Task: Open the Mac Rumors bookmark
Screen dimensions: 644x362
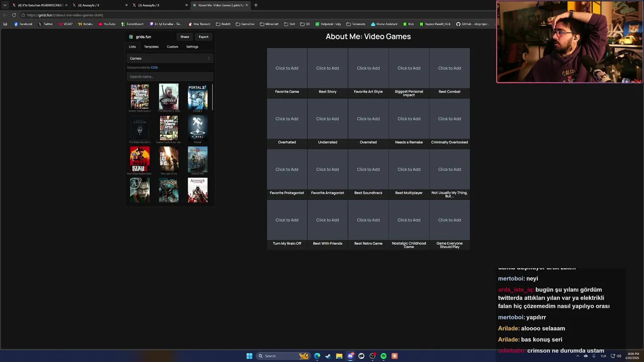Action: tap(199, 24)
